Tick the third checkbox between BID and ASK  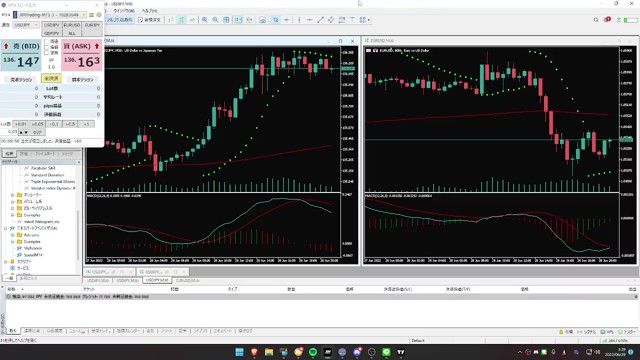click(46, 53)
